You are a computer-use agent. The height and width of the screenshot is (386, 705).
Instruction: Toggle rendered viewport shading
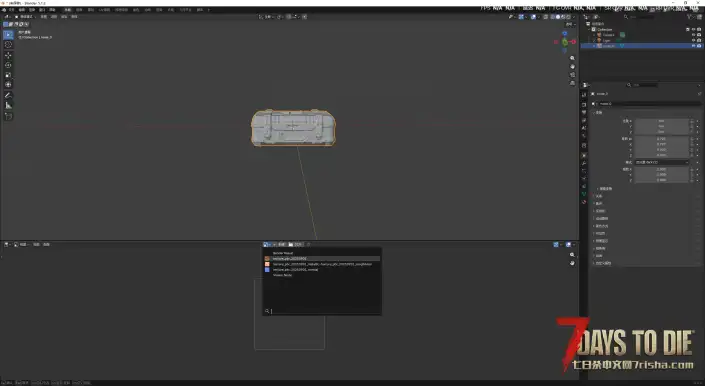pyautogui.click(x=568, y=17)
